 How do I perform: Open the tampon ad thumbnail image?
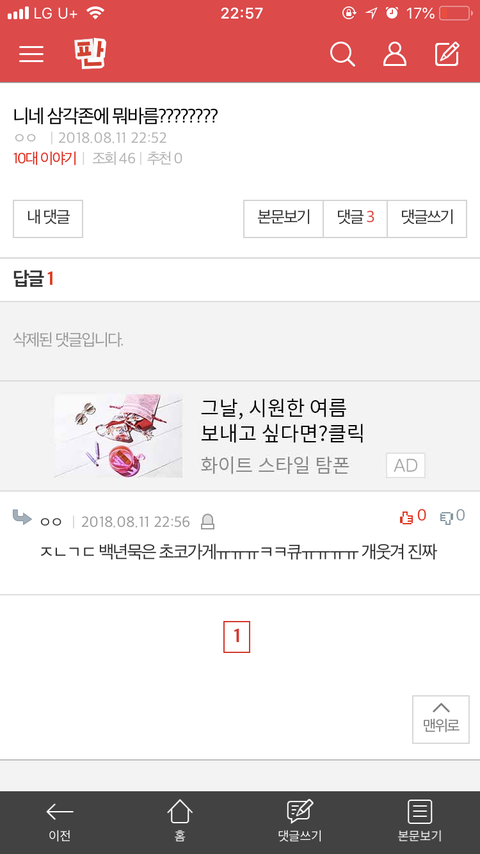(118, 436)
